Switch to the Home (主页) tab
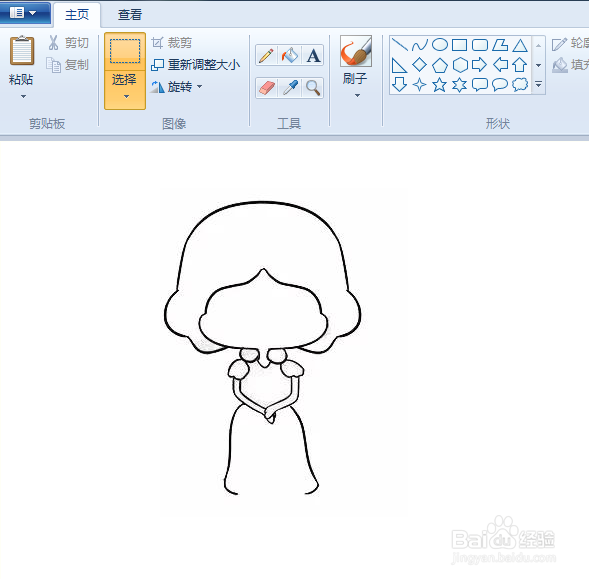The height and width of the screenshot is (579, 589). 77,15
